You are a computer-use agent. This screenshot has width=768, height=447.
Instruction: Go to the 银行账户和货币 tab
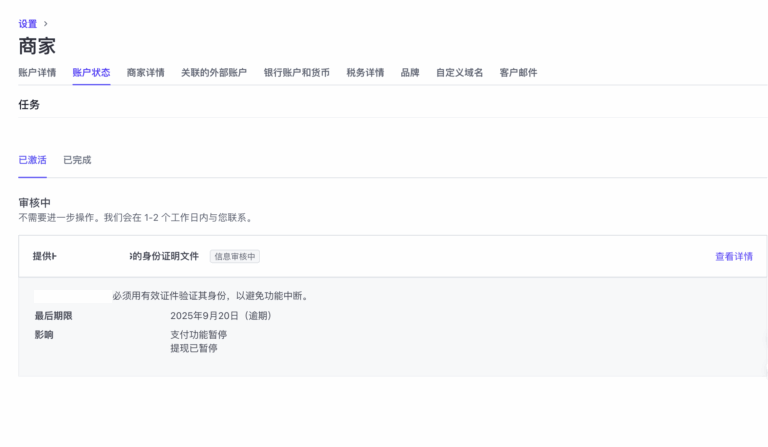click(296, 73)
